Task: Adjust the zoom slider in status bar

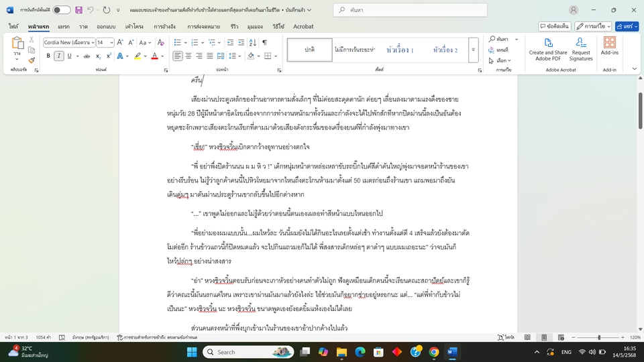Action: click(x=599, y=337)
